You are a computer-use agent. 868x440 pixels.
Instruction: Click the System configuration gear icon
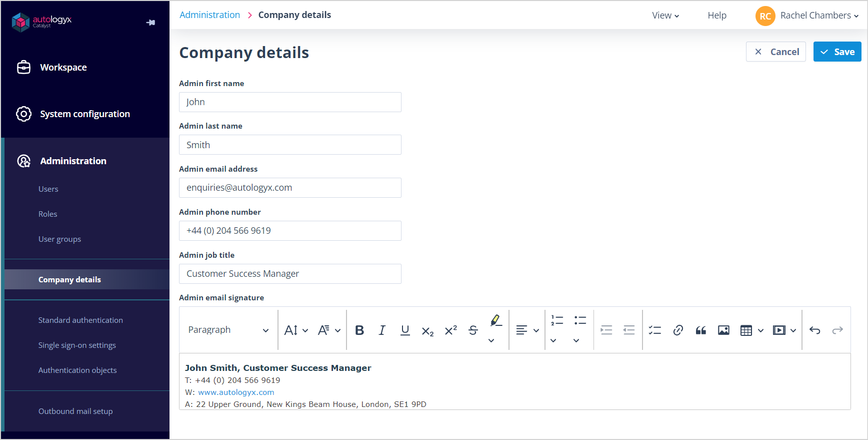click(x=23, y=114)
